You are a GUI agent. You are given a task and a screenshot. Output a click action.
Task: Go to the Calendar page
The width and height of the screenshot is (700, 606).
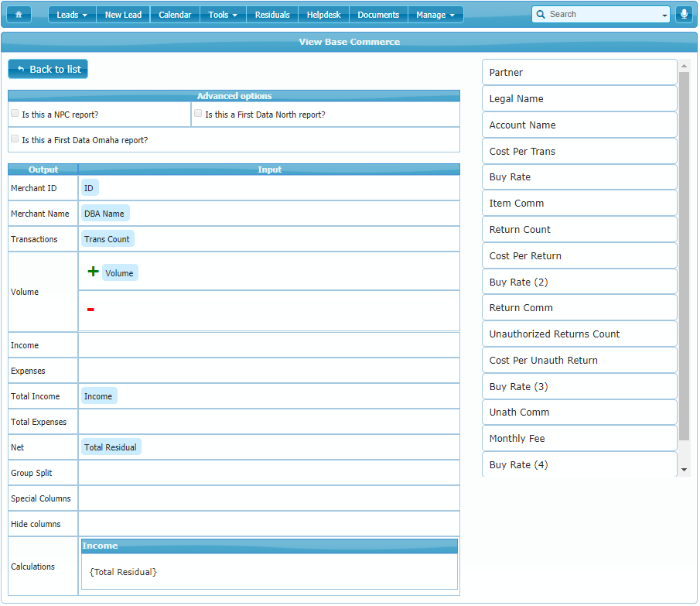[175, 15]
